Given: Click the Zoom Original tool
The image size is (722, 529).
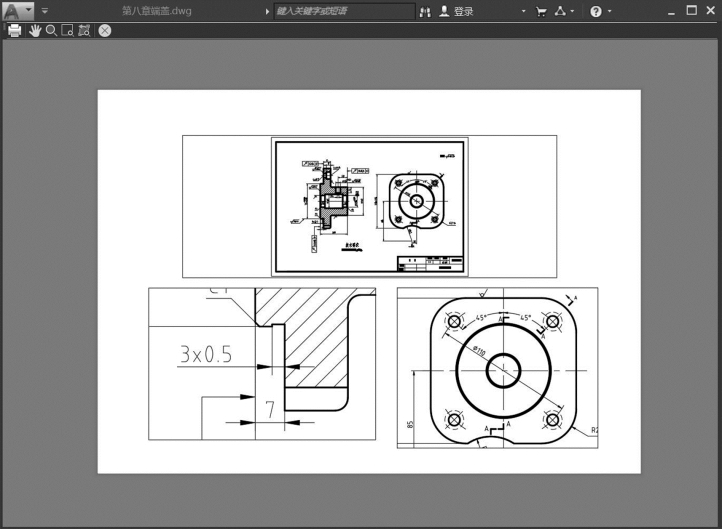Looking at the screenshot, I should tap(84, 30).
